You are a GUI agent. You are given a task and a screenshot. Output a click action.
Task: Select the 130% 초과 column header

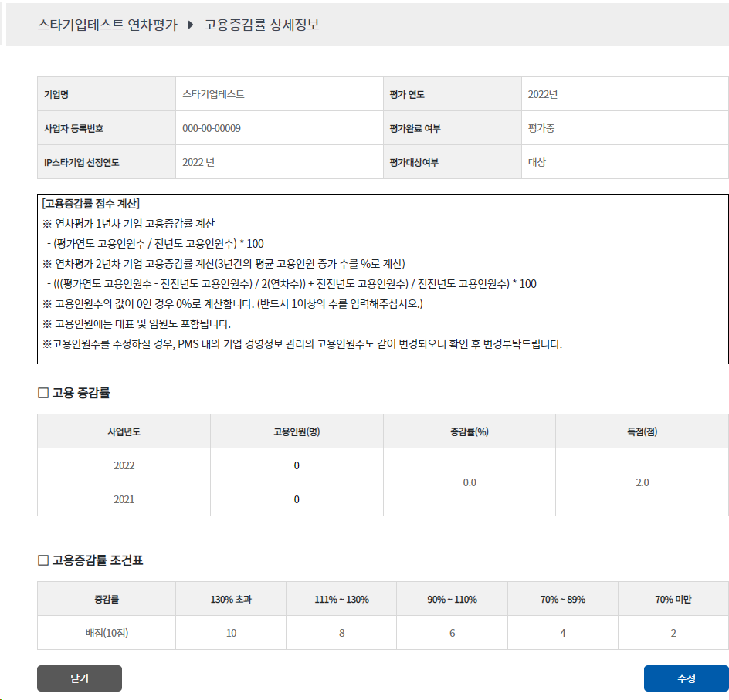click(231, 599)
